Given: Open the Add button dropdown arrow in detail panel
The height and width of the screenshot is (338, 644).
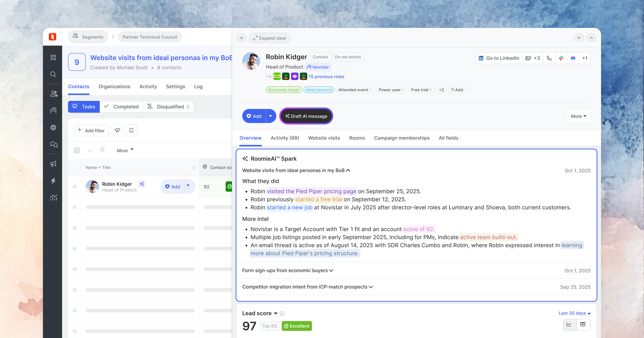Looking at the screenshot, I should click(x=271, y=116).
